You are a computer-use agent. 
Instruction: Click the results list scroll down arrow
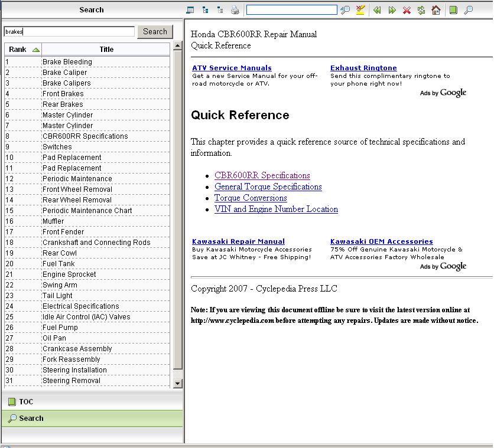pos(178,383)
